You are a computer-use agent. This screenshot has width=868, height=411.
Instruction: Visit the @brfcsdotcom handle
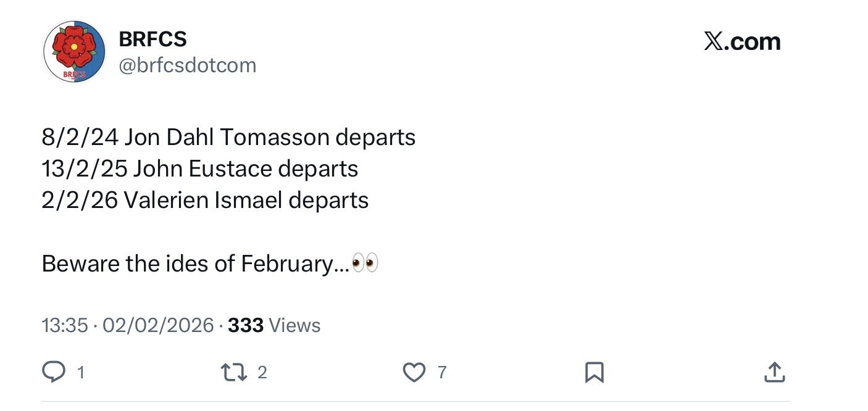coord(186,65)
